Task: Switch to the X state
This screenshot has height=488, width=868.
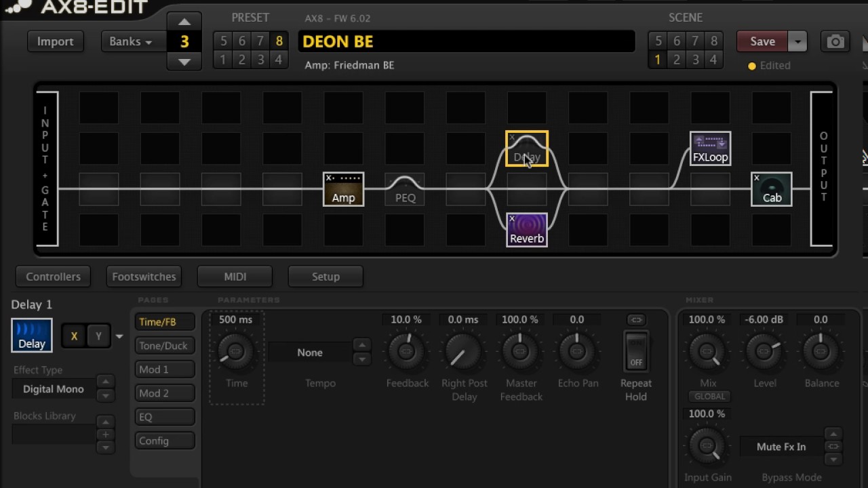Action: (74, 336)
